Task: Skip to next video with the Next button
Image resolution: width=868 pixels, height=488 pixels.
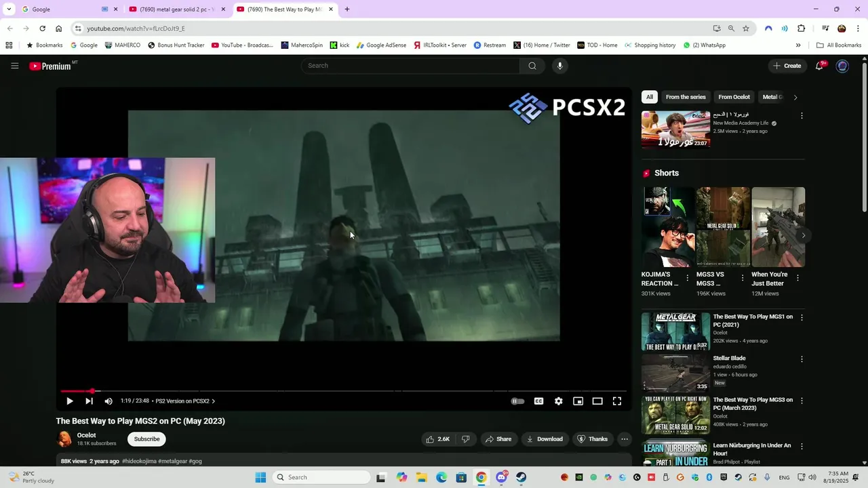Action: click(89, 401)
